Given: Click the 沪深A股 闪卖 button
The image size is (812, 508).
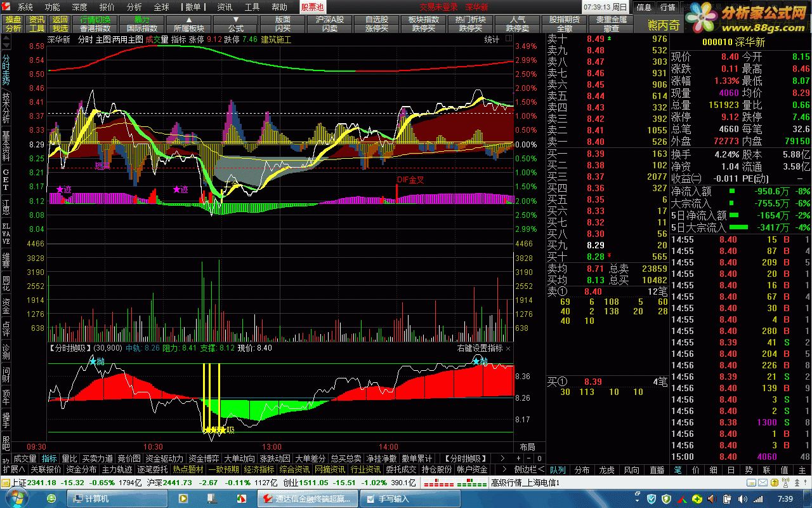Looking at the screenshot, I should 330,24.
